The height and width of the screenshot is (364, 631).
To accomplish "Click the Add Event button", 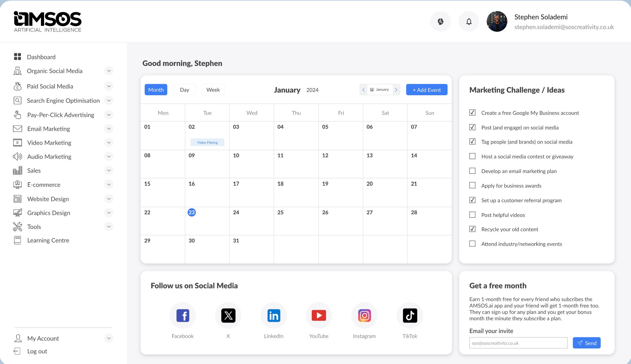I will pyautogui.click(x=427, y=90).
